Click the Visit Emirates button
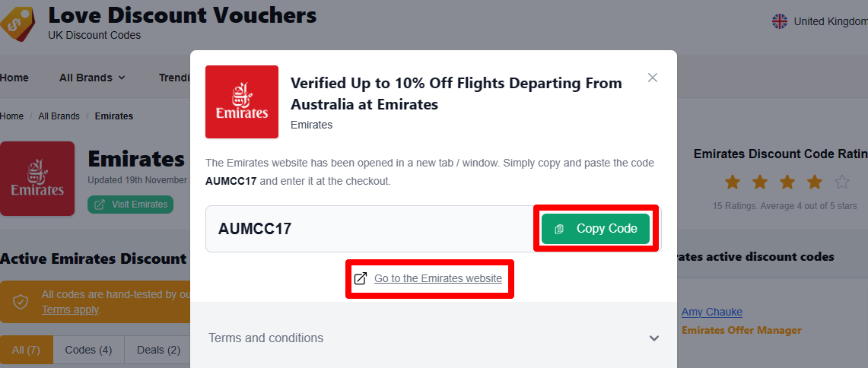Image resolution: width=868 pixels, height=368 pixels. pyautogui.click(x=131, y=205)
